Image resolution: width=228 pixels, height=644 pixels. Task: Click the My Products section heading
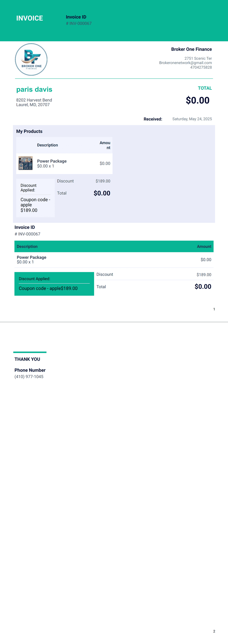coord(29,131)
